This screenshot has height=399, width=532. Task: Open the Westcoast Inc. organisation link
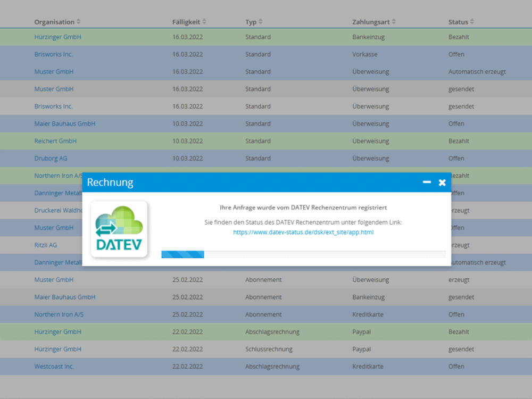pyautogui.click(x=54, y=367)
